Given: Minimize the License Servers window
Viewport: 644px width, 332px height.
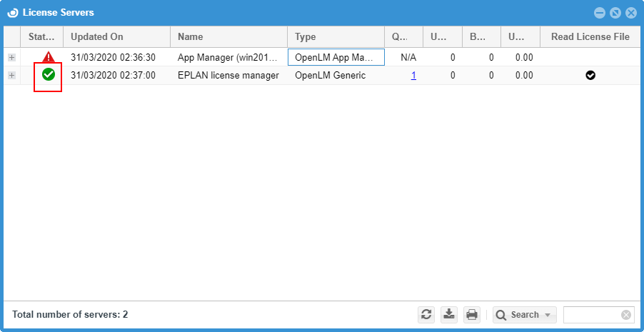Looking at the screenshot, I should [599, 13].
